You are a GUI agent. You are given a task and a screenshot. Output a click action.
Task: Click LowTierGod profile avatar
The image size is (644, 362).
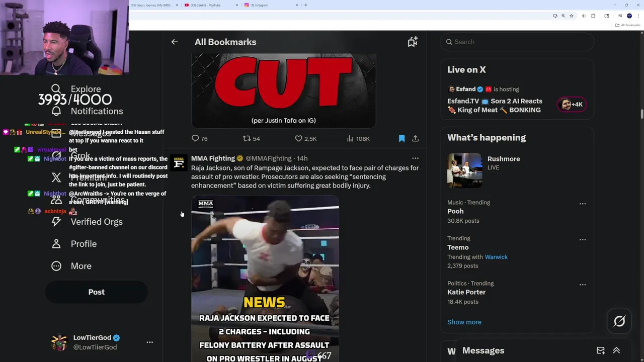pyautogui.click(x=59, y=342)
